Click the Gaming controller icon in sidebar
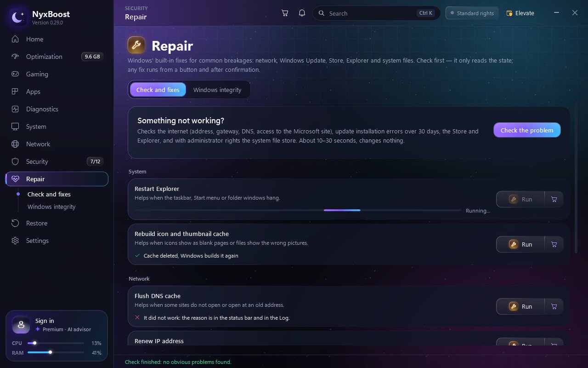588x368 pixels. pos(15,74)
